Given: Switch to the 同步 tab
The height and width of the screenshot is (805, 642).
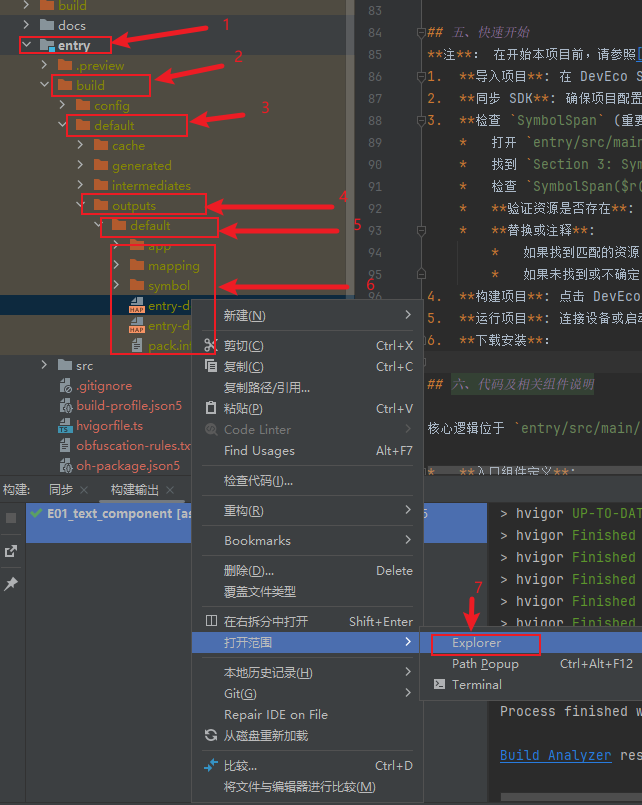Looking at the screenshot, I should 61,490.
